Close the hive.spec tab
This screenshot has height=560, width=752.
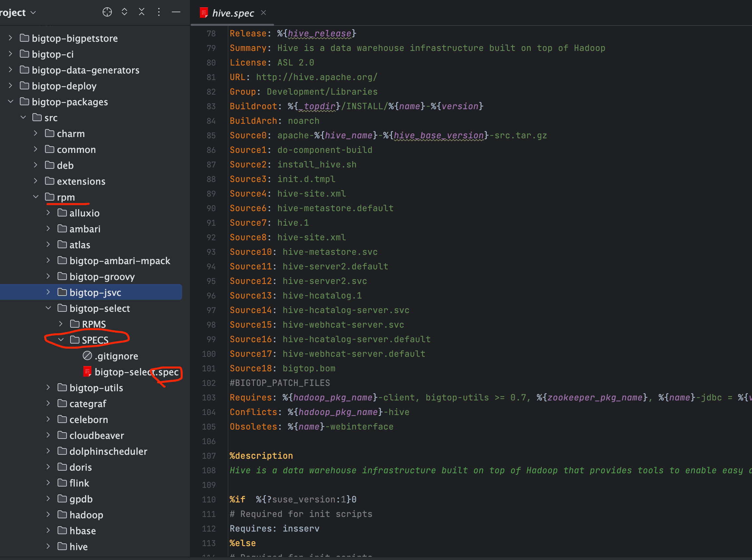(263, 13)
